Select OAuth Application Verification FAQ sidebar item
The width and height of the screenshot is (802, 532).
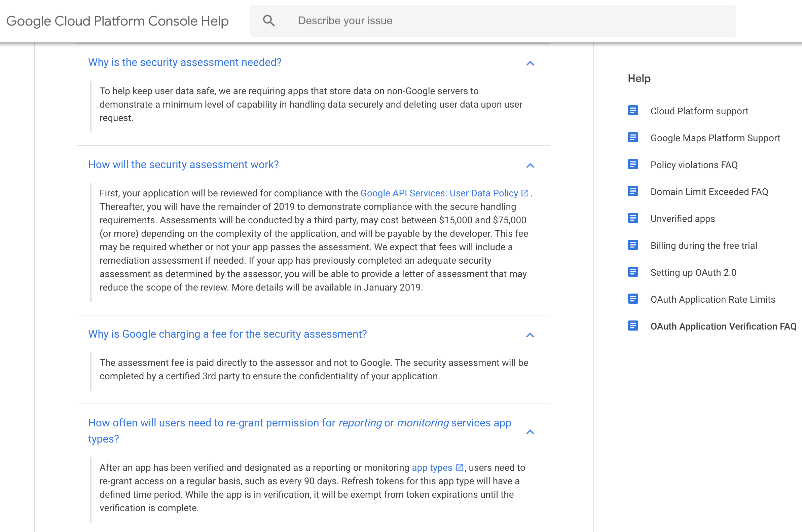pos(723,327)
